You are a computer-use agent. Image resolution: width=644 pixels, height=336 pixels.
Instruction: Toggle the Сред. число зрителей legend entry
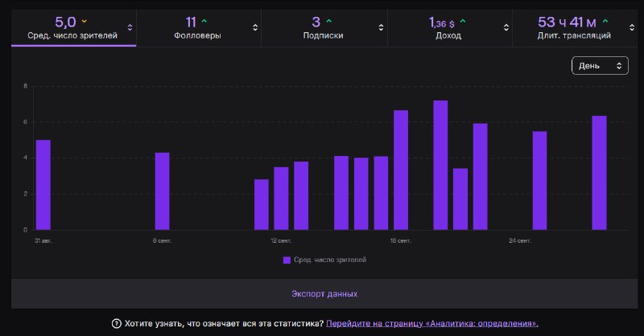(x=324, y=260)
